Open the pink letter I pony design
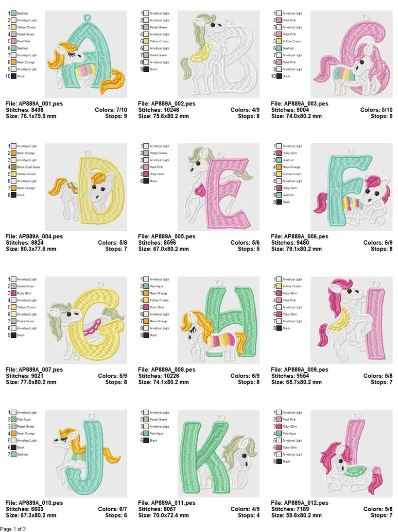 coord(351,320)
